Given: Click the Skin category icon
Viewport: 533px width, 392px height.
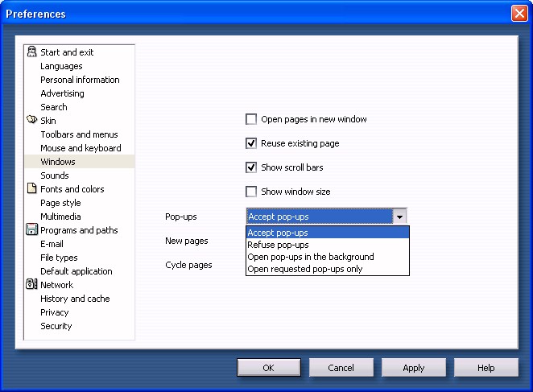Looking at the screenshot, I should coord(32,121).
